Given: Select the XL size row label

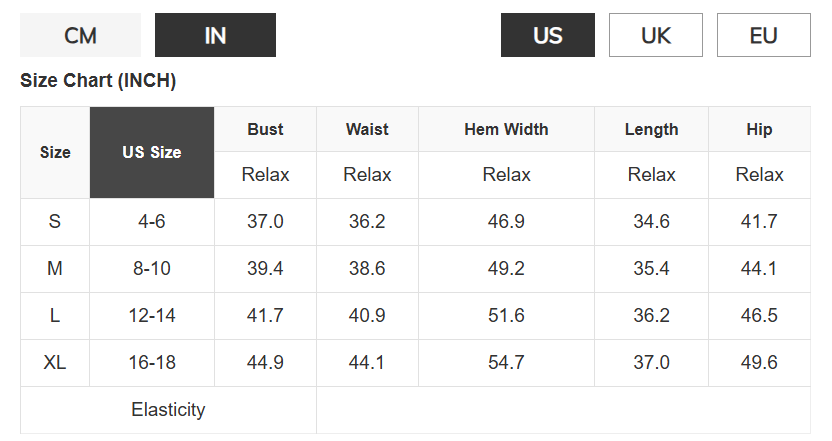Looking at the screenshot, I should coord(55,363).
